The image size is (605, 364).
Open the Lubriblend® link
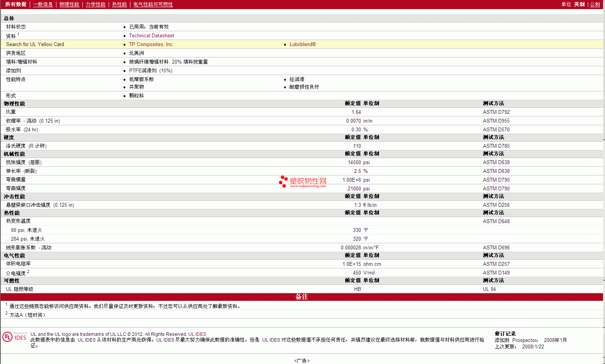point(303,45)
